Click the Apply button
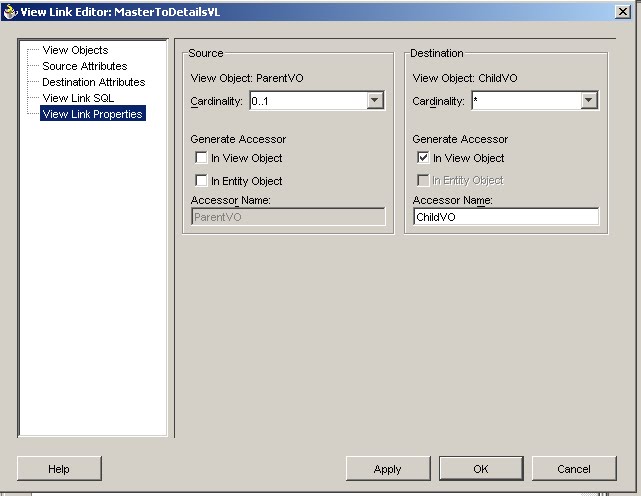 pyautogui.click(x=388, y=469)
